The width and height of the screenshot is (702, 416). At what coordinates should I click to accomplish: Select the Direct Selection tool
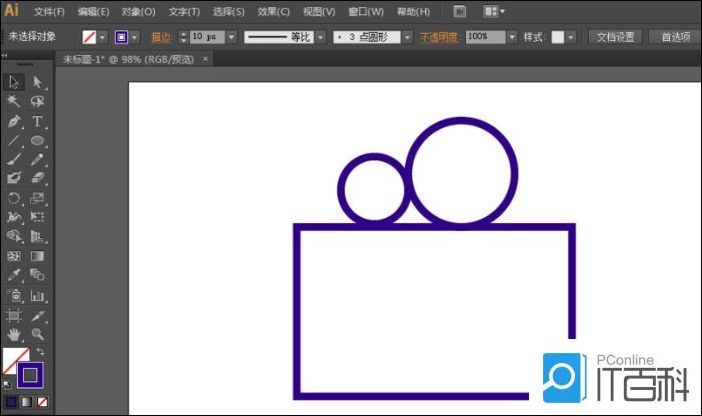coord(38,82)
